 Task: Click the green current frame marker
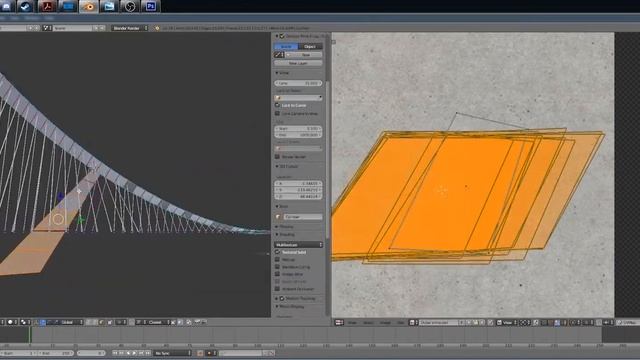[x=30, y=334]
